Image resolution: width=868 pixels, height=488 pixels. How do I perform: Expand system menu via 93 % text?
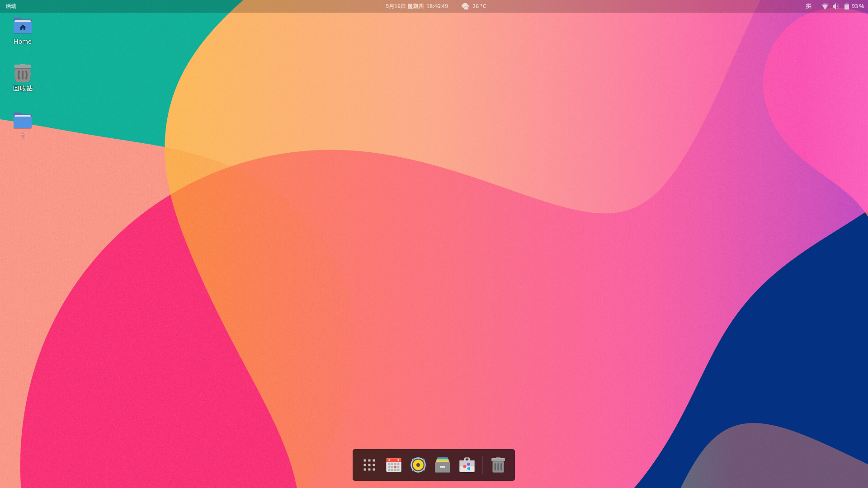pyautogui.click(x=858, y=6)
